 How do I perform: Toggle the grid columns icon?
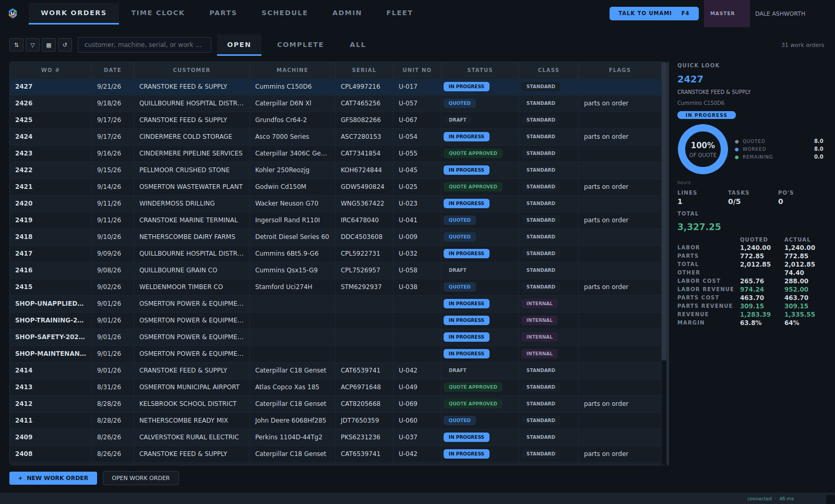tap(49, 45)
